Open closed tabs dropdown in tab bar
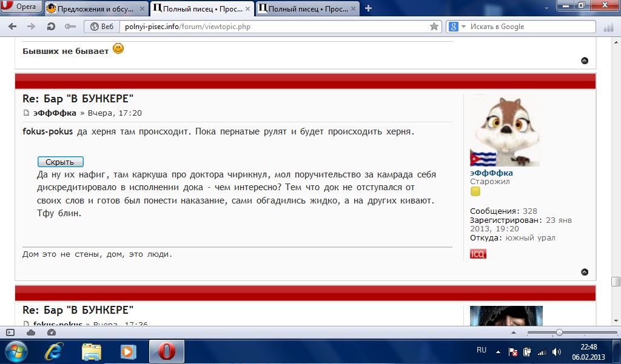 [x=546, y=8]
